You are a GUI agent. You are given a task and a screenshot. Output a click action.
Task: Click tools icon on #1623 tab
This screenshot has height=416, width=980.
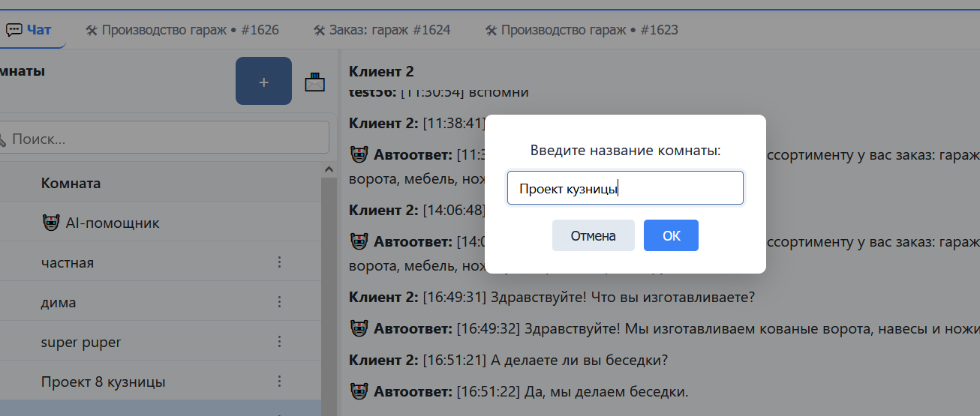(x=491, y=31)
